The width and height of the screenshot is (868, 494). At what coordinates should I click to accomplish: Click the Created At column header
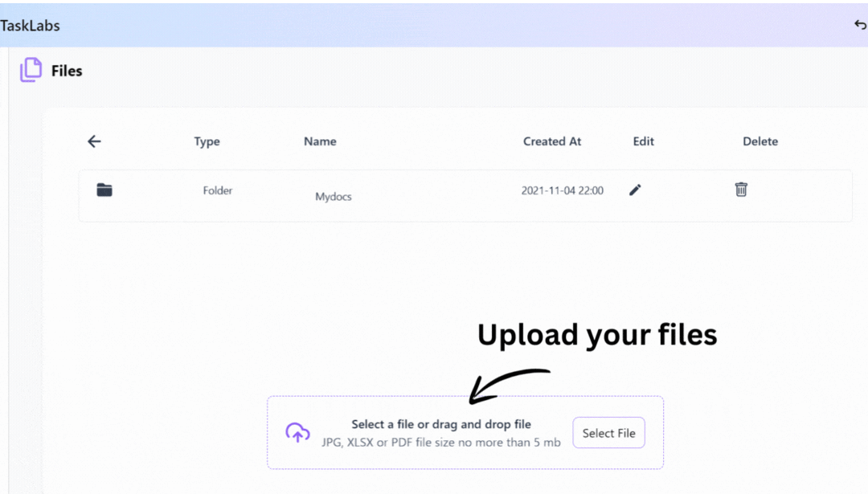point(552,141)
